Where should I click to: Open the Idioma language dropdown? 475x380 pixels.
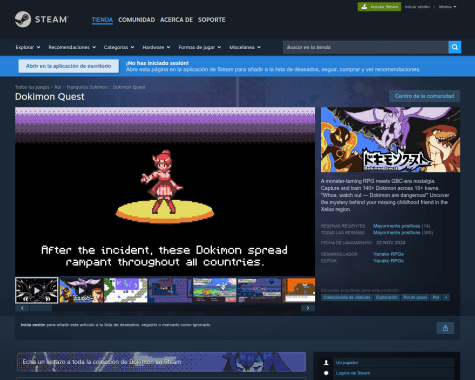447,7
